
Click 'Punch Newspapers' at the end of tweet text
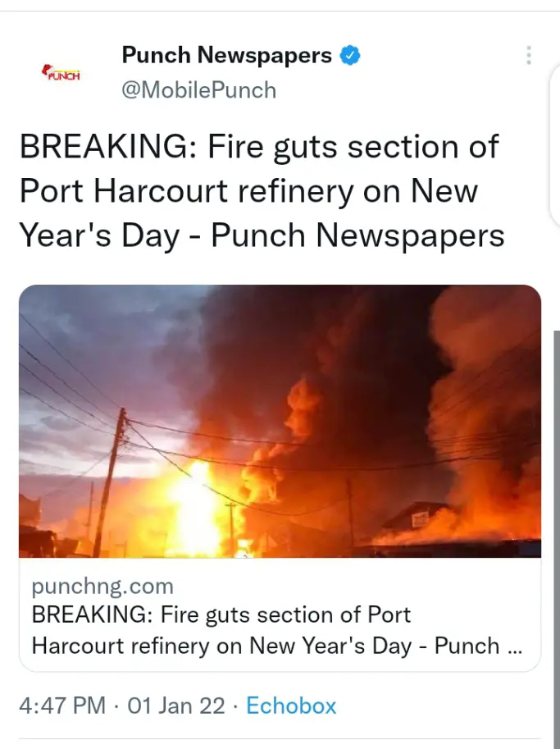tap(357, 235)
